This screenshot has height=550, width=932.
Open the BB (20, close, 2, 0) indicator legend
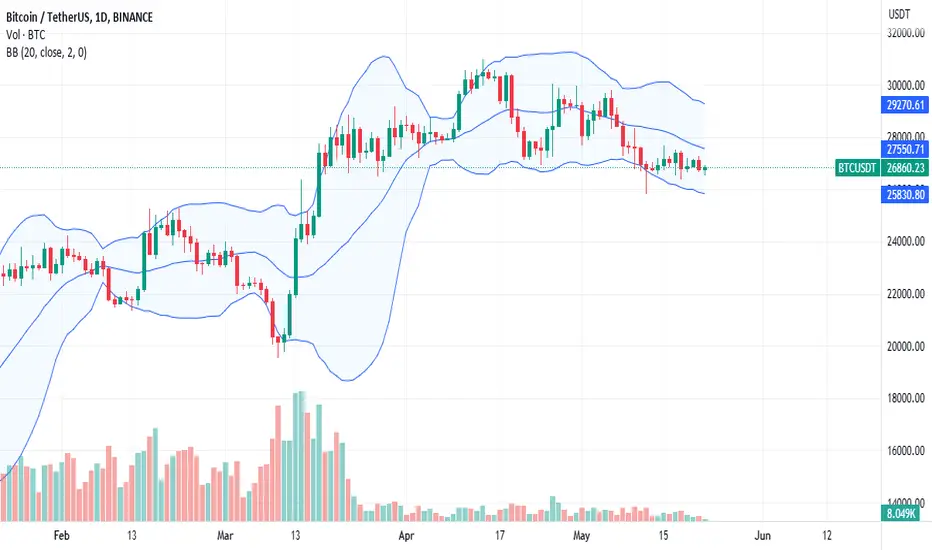point(46,53)
